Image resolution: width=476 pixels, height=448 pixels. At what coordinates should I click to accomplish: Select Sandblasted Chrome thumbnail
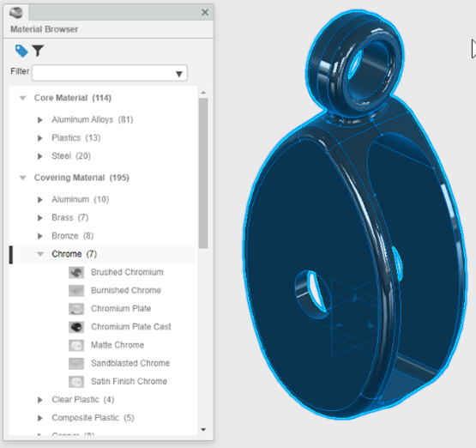[x=76, y=364]
